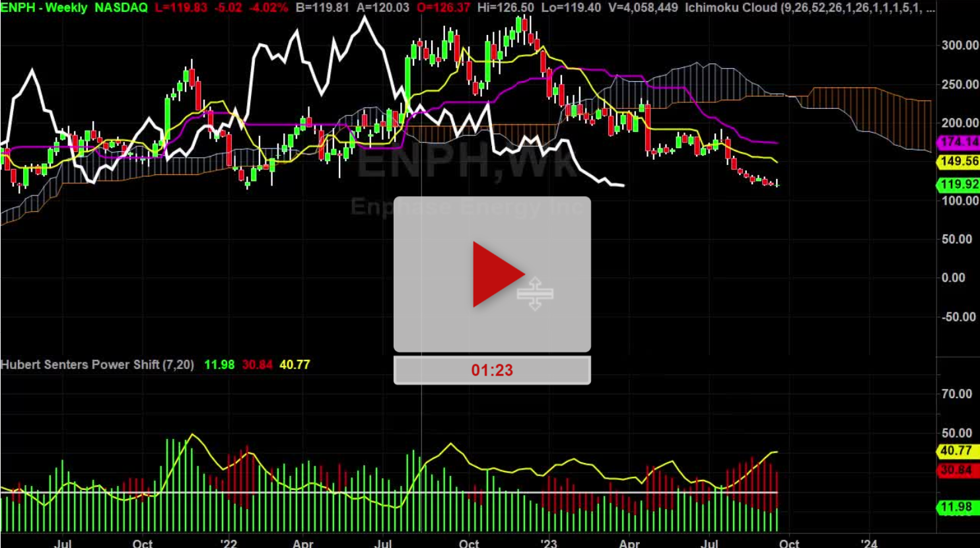980x548 pixels.
Task: Click the 01:23 video duration label
Action: tap(492, 370)
